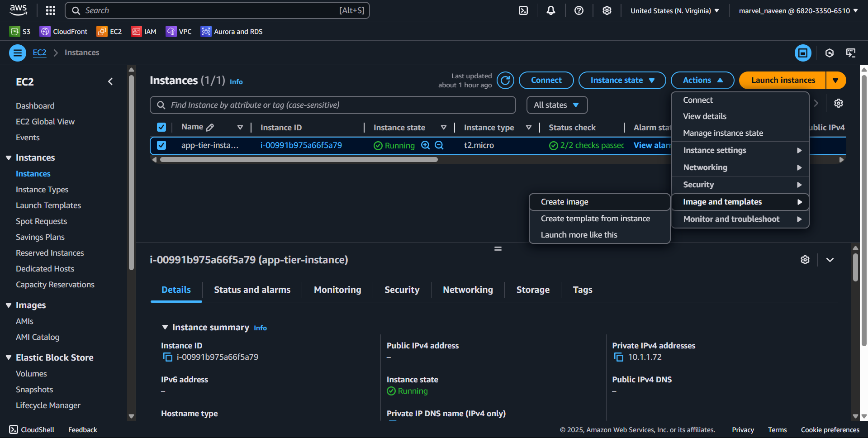This screenshot has height=438, width=868.
Task: Open the Networking submenu in Actions
Action: [740, 167]
